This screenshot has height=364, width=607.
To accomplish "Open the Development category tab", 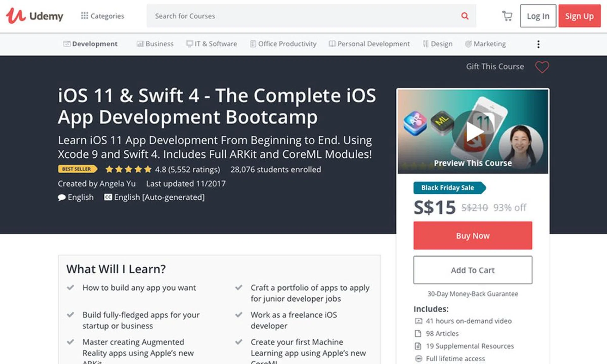I will 90,44.
